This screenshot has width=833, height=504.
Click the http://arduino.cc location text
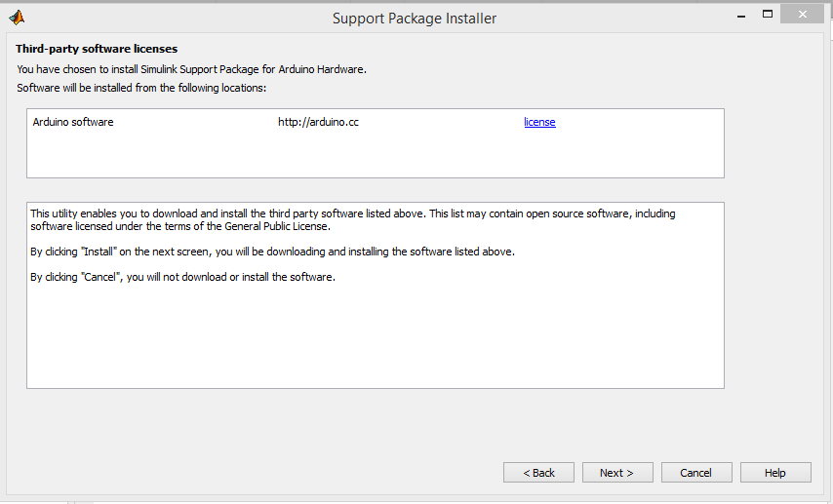[318, 122]
